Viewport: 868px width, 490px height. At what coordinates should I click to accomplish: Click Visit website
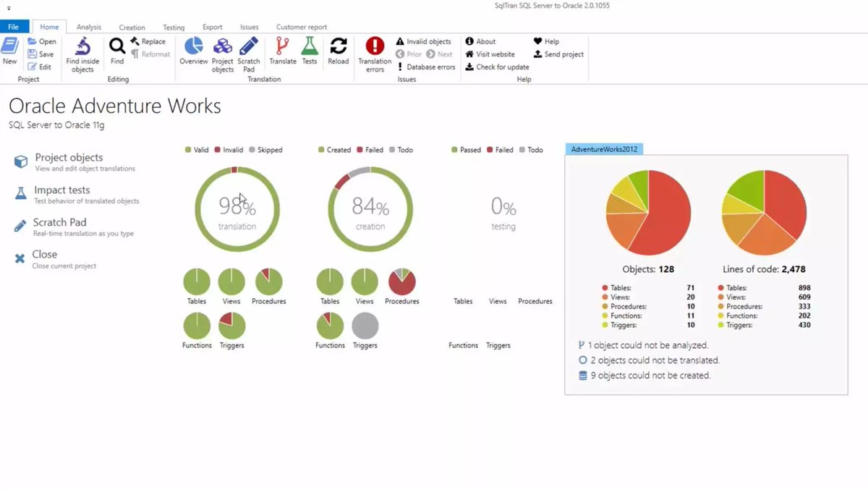[x=490, y=54]
